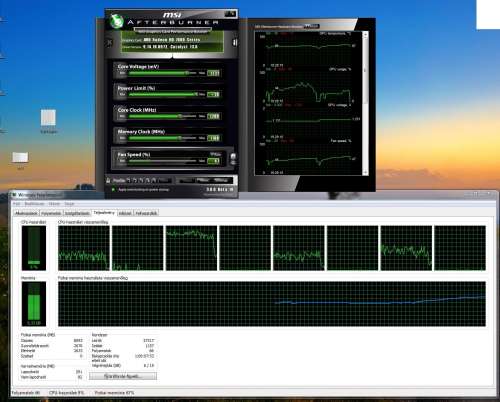Switch to the Folyamatok tab
The height and width of the screenshot is (402, 500).
[x=51, y=213]
